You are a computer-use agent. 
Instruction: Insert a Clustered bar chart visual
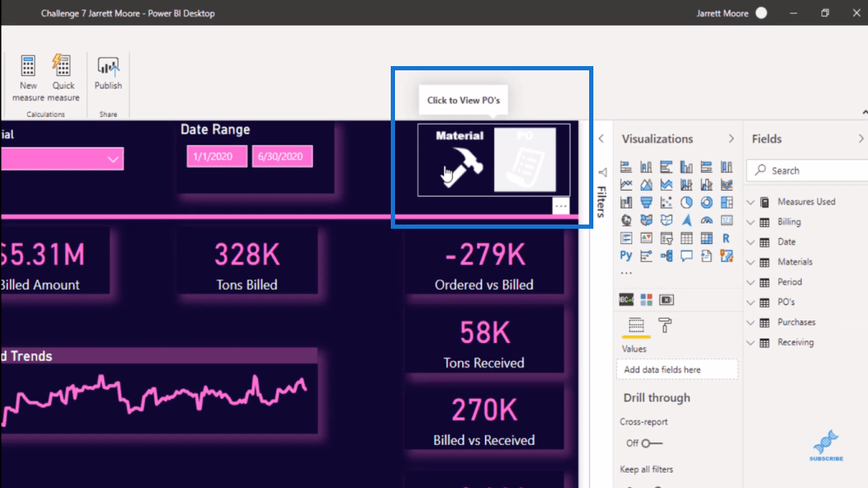coord(666,167)
